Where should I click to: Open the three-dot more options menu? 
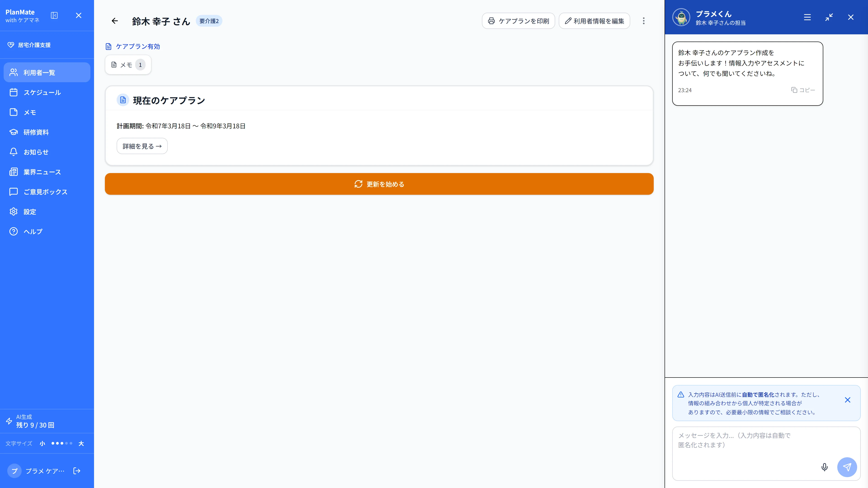point(643,21)
